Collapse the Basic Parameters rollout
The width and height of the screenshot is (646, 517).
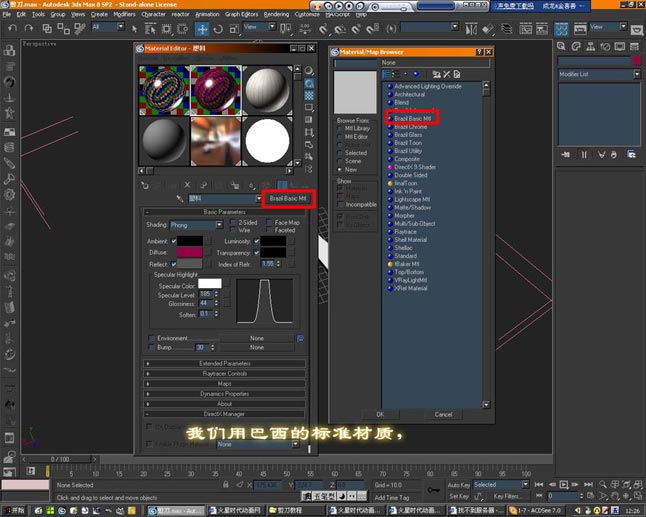pos(225,212)
